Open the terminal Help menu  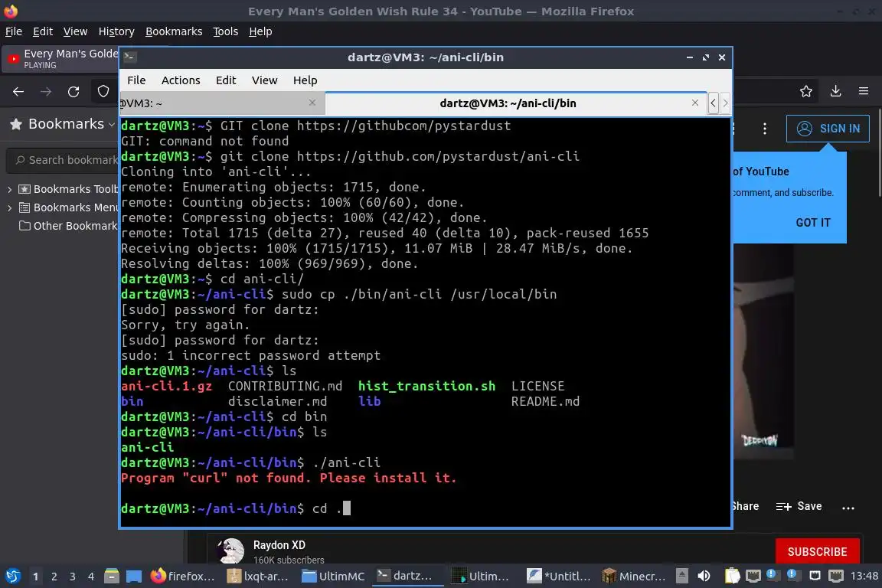click(x=305, y=80)
